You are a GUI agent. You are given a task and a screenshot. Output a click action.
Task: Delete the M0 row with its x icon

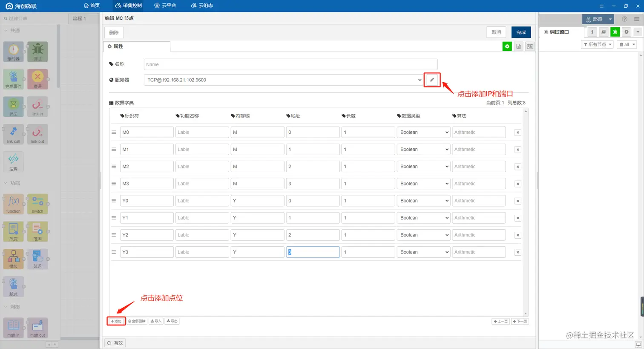517,133
